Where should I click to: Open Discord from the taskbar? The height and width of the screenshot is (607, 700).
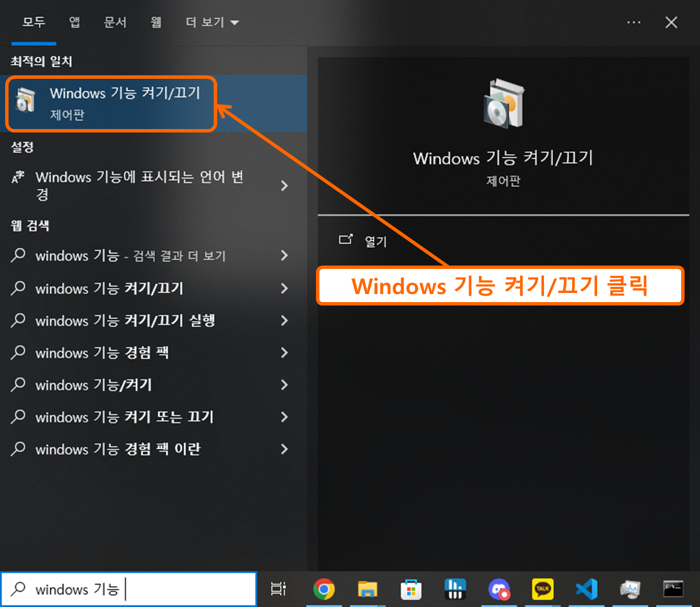tap(499, 589)
